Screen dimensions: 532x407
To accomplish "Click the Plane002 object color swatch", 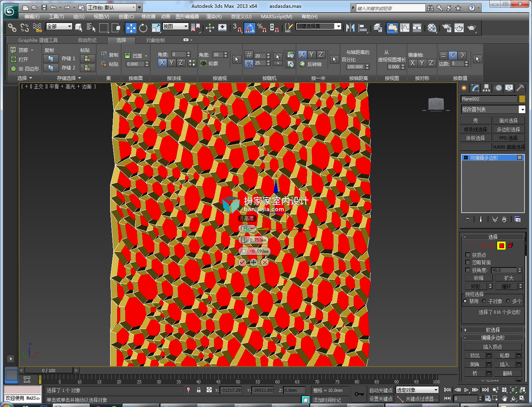I will (522, 99).
